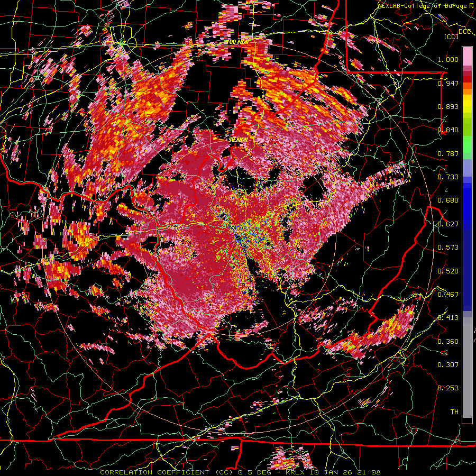
Task: Click the orange color bar segment
Action: [467, 91]
